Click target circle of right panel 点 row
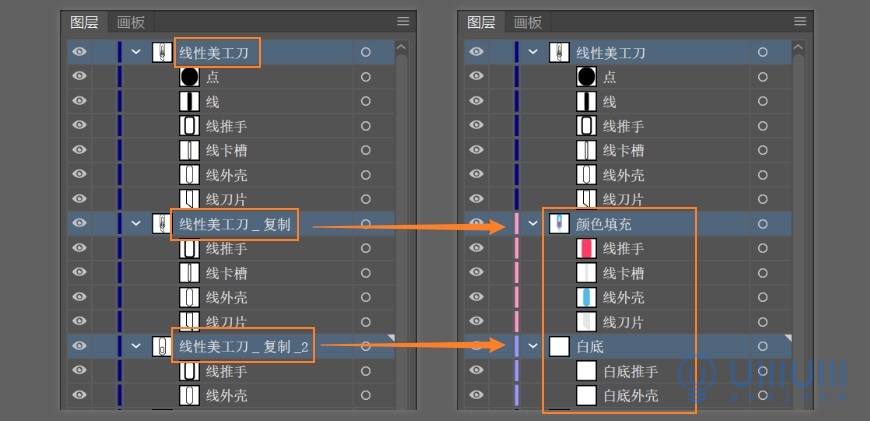Image resolution: width=870 pixels, height=421 pixels. click(x=762, y=77)
